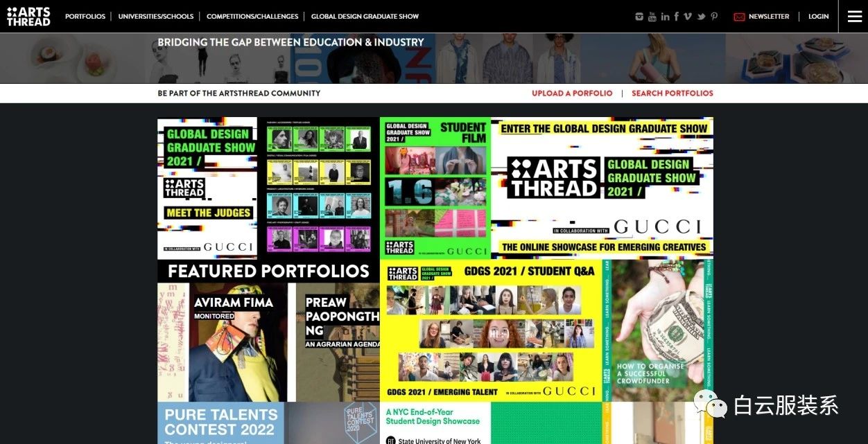This screenshot has width=868, height=444.
Task: Click the Login link
Action: tap(818, 17)
